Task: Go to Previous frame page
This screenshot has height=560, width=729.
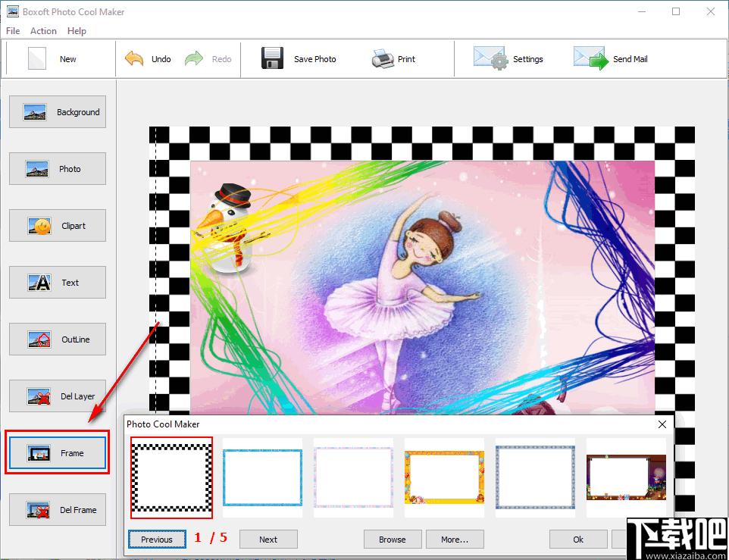Action: [x=157, y=539]
